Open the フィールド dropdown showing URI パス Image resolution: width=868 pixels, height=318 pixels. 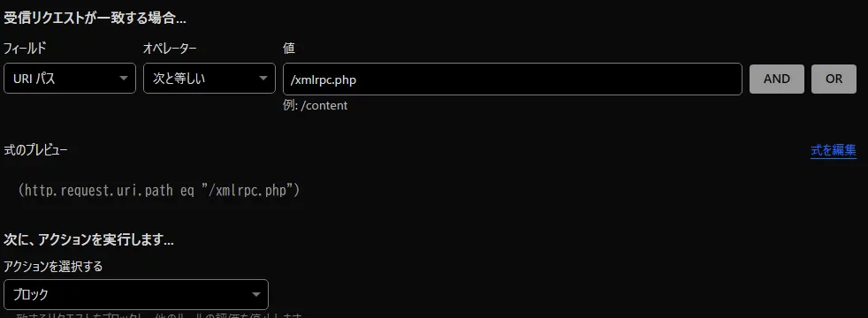[70, 79]
